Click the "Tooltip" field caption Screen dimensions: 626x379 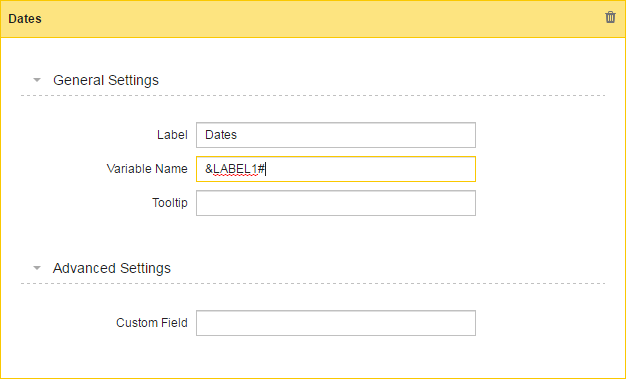tap(170, 203)
